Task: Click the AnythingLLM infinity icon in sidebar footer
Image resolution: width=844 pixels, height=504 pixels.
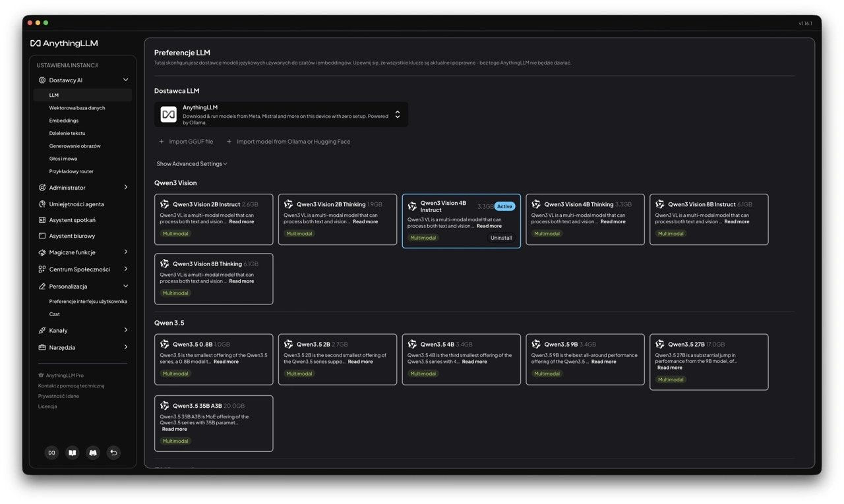Action: point(51,453)
